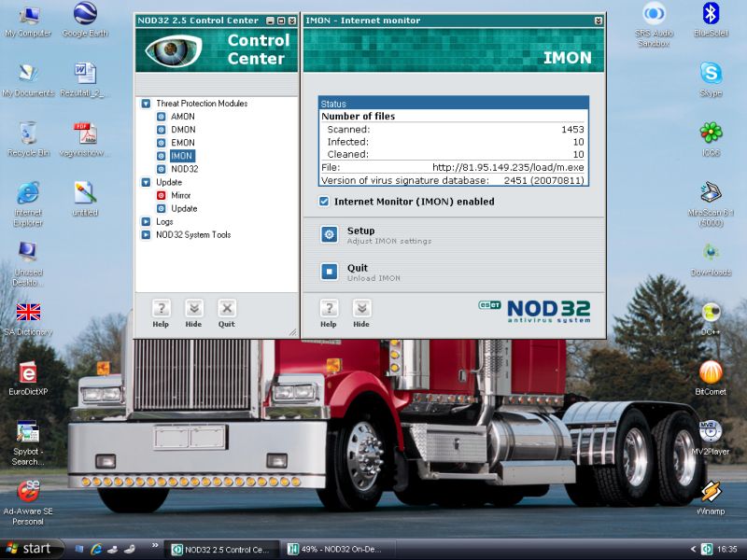The image size is (747, 560).
Task: Collapse the Threat Protection Modules tree
Action: click(146, 104)
